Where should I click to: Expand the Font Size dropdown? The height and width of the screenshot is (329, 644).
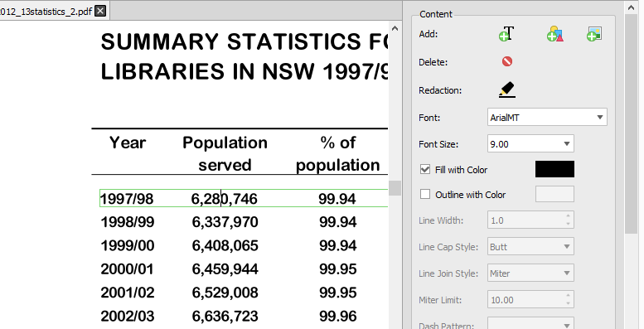point(530,143)
